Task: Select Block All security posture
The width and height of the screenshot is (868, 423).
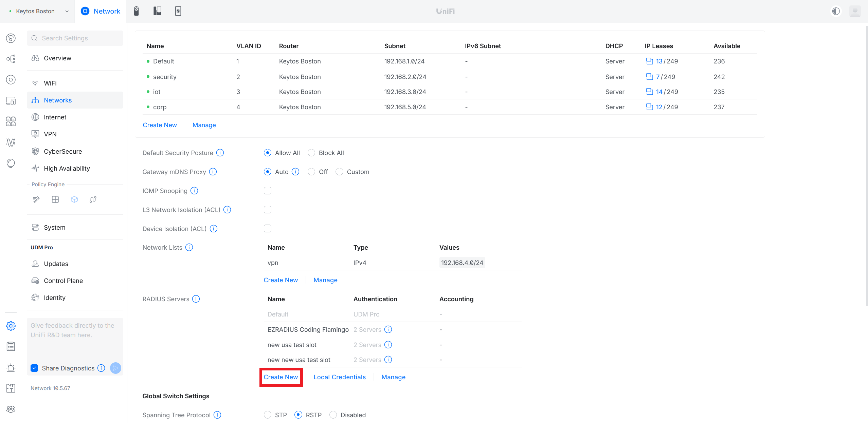Action: (311, 153)
